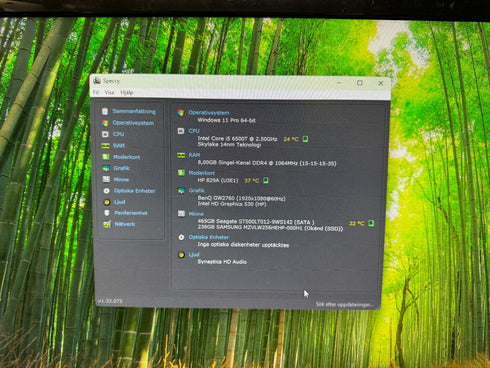This screenshot has height=368, width=490.
Task: Click the Windows flag icon in sidebar
Action: (x=105, y=123)
